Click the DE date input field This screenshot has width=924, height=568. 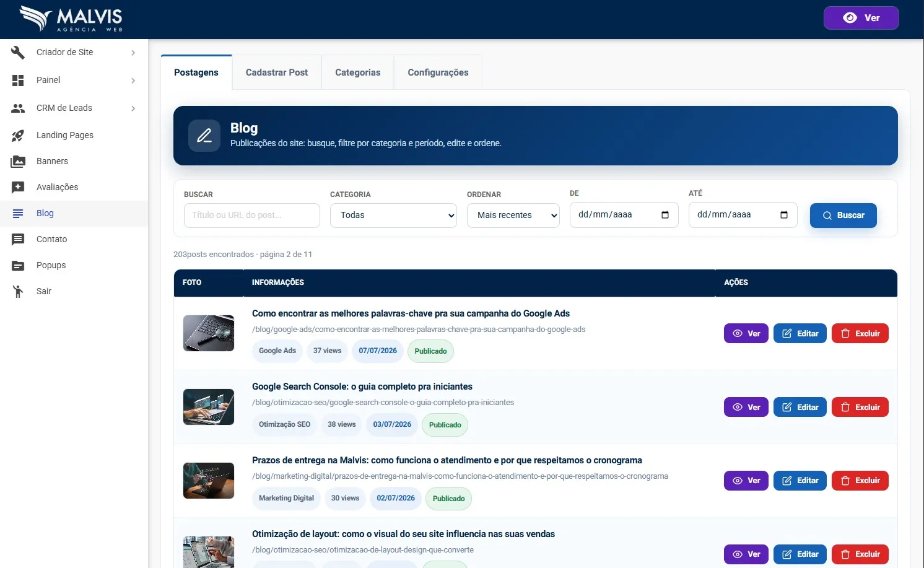624,215
